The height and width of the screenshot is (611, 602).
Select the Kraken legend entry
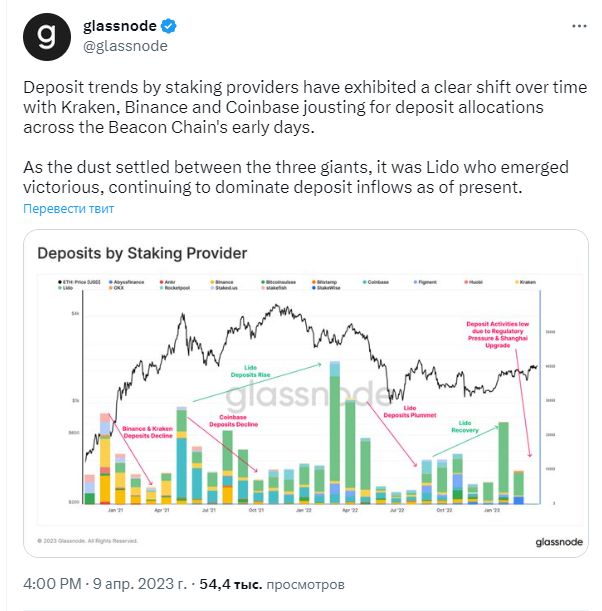point(526,282)
